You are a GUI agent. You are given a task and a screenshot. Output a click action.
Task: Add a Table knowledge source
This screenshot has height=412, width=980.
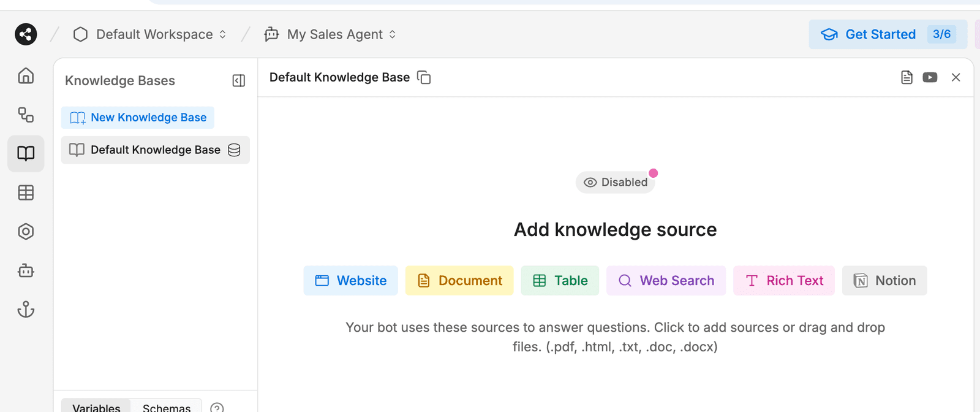tap(560, 281)
